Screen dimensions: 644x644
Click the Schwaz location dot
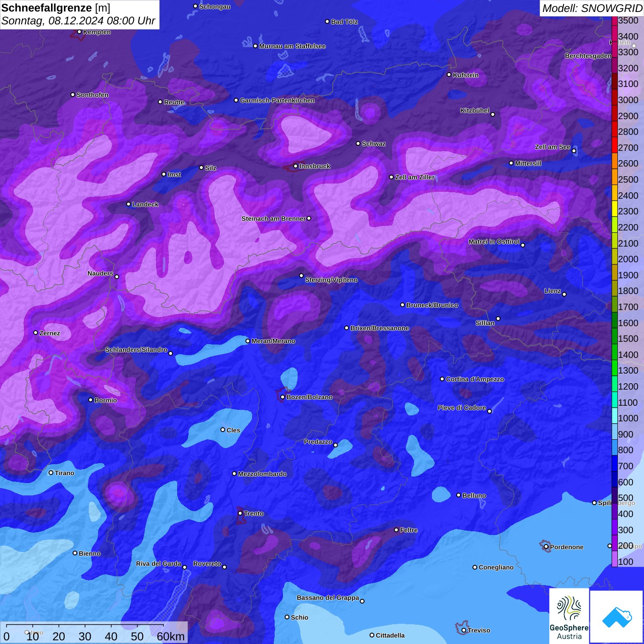[x=358, y=144]
